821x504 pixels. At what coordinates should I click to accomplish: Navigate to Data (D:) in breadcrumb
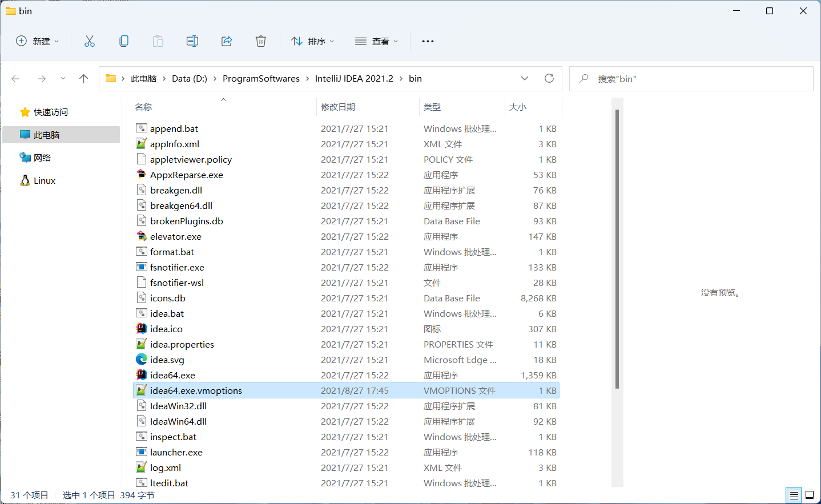tap(190, 79)
